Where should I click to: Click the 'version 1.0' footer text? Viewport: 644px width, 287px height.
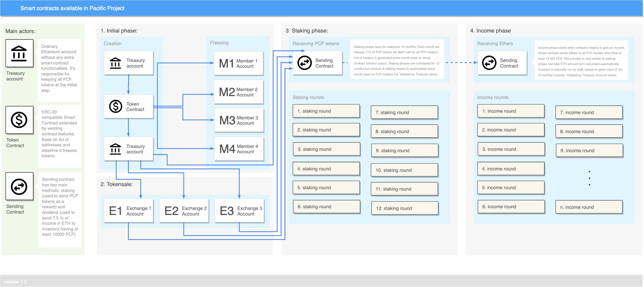click(15, 282)
